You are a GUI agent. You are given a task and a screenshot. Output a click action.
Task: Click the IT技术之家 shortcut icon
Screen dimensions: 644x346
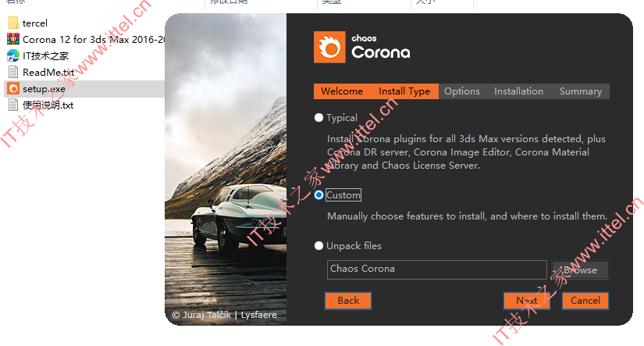13,55
